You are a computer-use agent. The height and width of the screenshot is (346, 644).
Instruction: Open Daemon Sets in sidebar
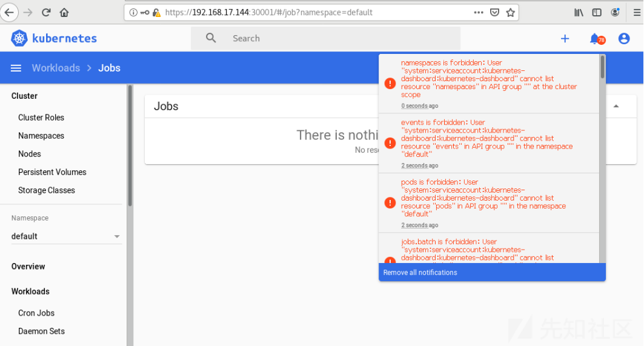point(41,331)
